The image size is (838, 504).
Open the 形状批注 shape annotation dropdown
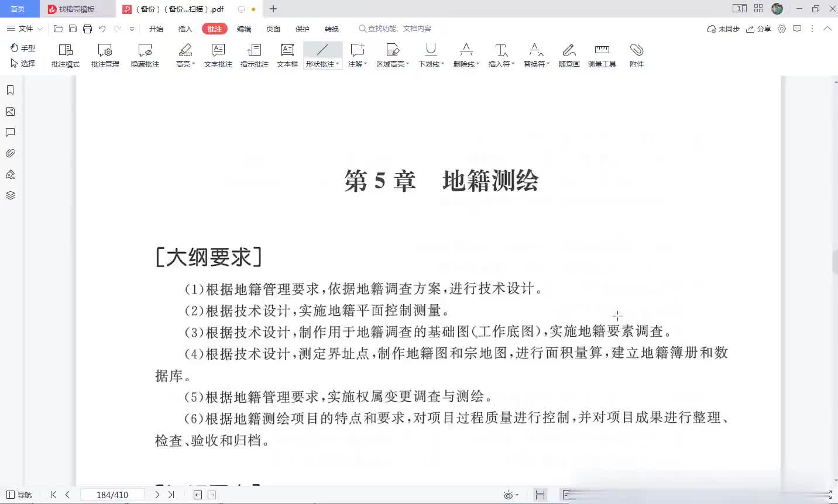337,64
